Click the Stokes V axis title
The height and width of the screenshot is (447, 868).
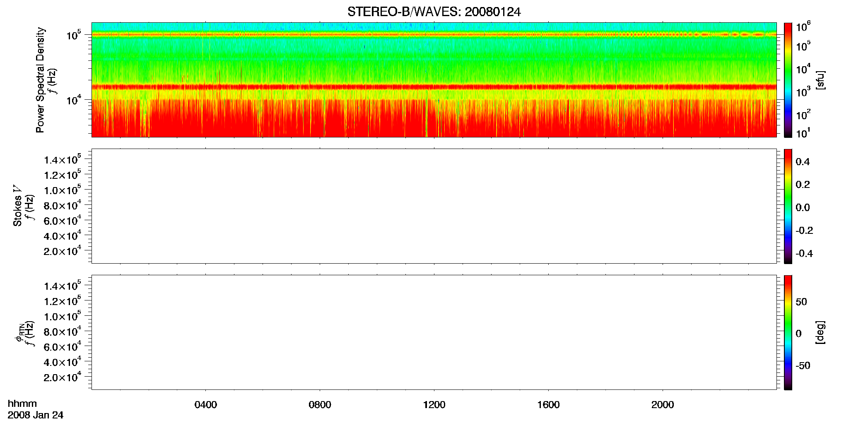click(x=17, y=206)
